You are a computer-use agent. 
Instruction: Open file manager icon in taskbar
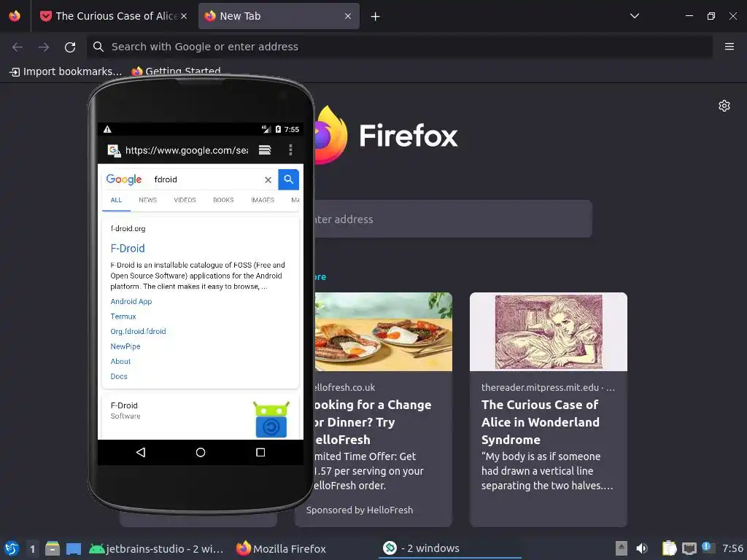click(53, 548)
